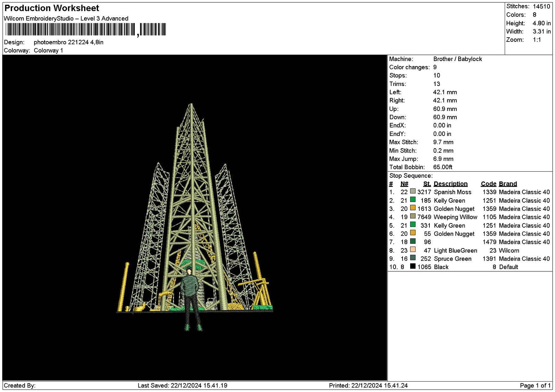
Task: Click stitch count 7649 in stop 4
Action: click(x=424, y=217)
